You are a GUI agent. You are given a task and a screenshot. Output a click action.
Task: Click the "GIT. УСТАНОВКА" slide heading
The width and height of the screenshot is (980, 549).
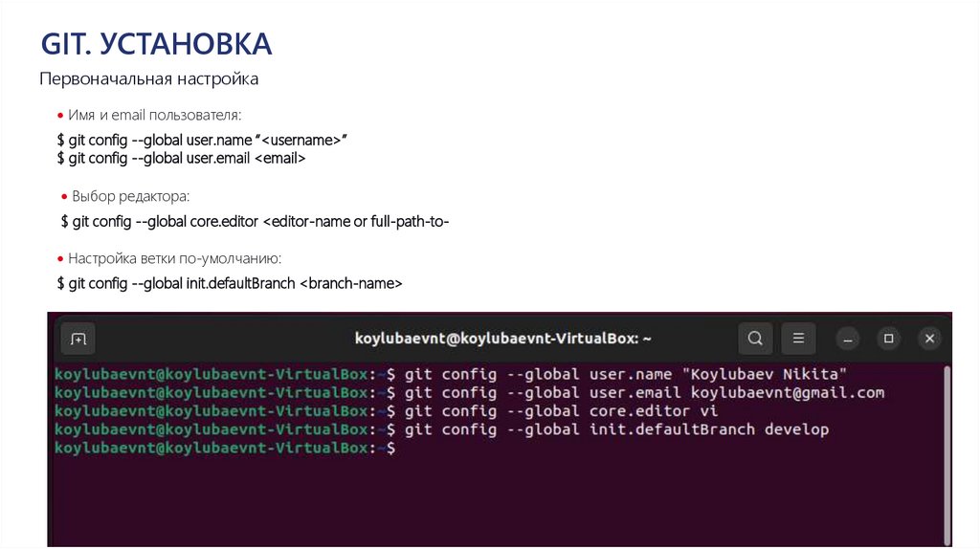point(156,44)
